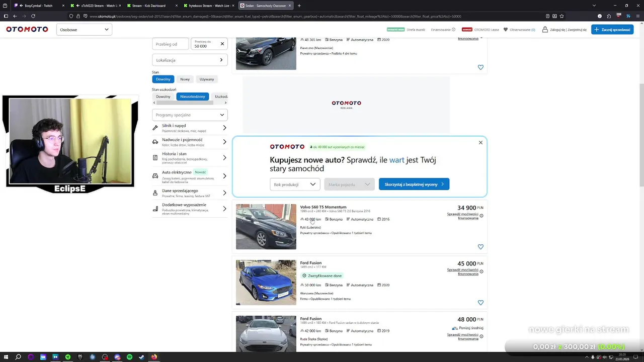
Task: Open Epic Games launcher from taskbar
Action: tap(80, 357)
